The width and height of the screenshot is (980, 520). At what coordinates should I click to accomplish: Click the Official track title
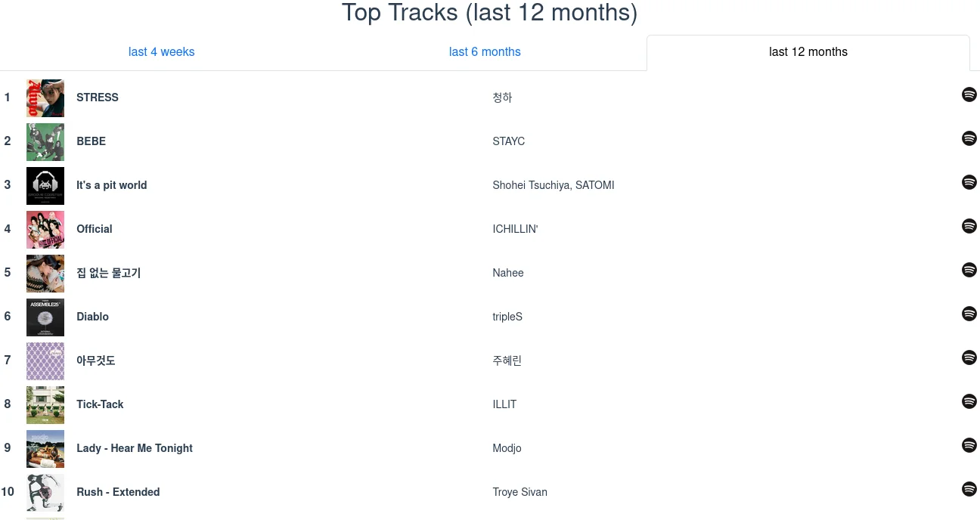tap(95, 229)
